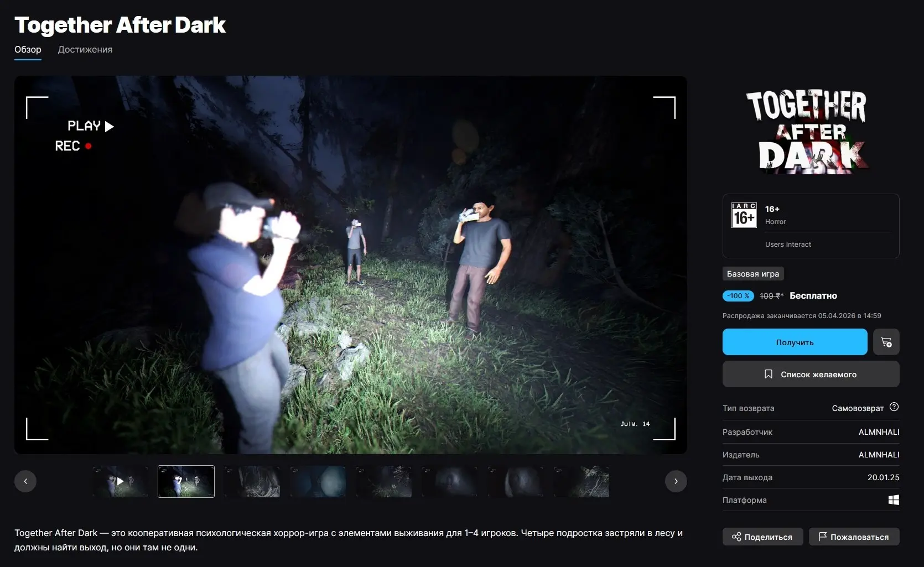The height and width of the screenshot is (567, 924).
Task: Click the game description paragraph
Action: [349, 540]
